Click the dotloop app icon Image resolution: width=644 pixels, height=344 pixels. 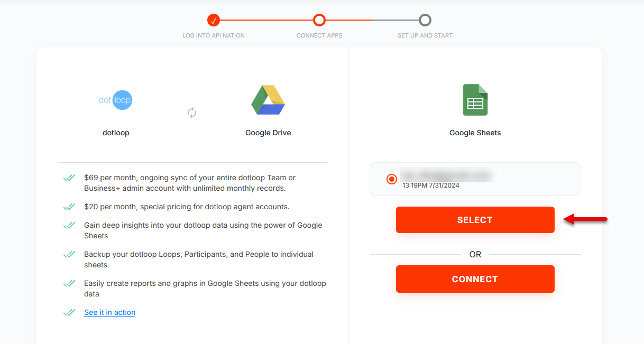coord(116,100)
